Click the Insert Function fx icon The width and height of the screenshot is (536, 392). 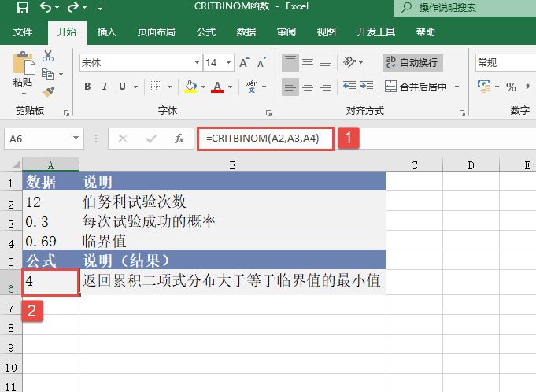pos(179,139)
